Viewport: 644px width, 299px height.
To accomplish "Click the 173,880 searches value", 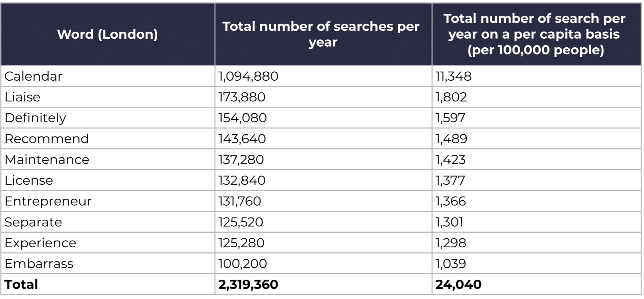I will (242, 97).
